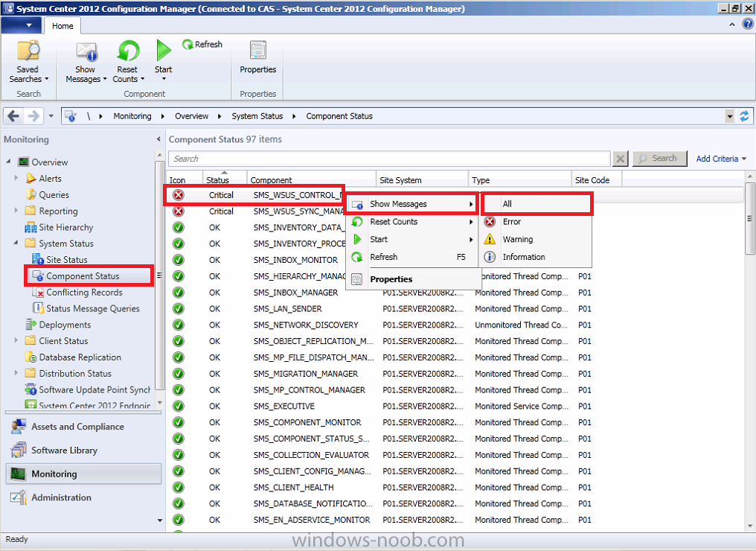This screenshot has width=756, height=551.
Task: Open navigation history dropdown arrow
Action: coord(51,116)
